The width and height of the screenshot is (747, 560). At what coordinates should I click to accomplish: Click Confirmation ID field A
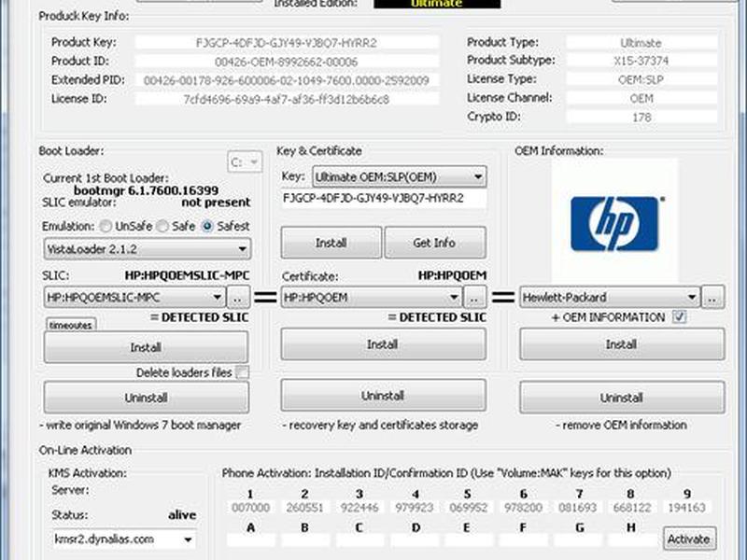[x=250, y=540]
